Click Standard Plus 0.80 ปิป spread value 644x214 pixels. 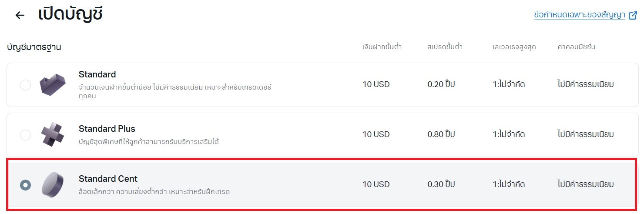point(441,134)
